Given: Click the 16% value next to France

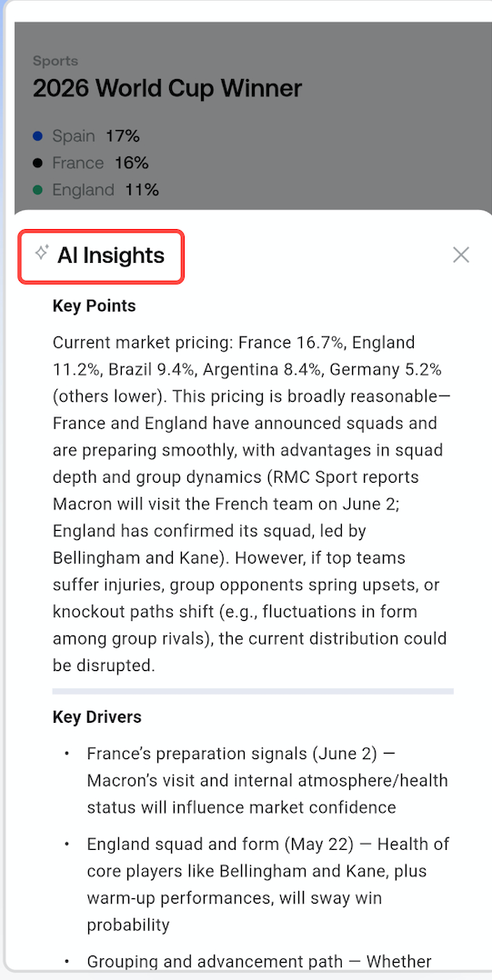Looking at the screenshot, I should [x=131, y=163].
